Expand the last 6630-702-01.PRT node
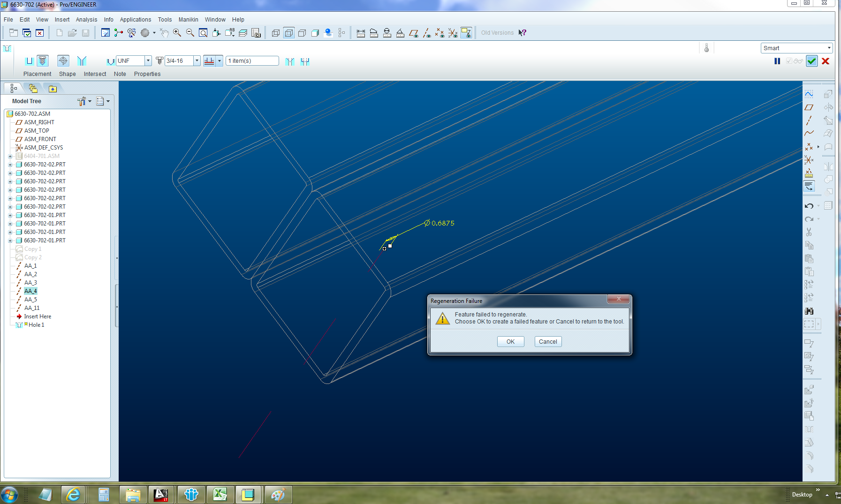The width and height of the screenshot is (841, 504). point(10,241)
